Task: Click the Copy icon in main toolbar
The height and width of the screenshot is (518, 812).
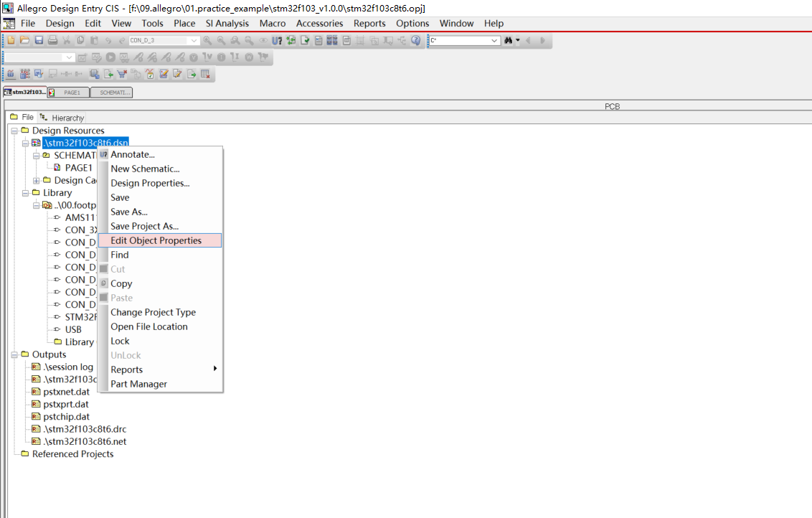Action: pyautogui.click(x=80, y=41)
